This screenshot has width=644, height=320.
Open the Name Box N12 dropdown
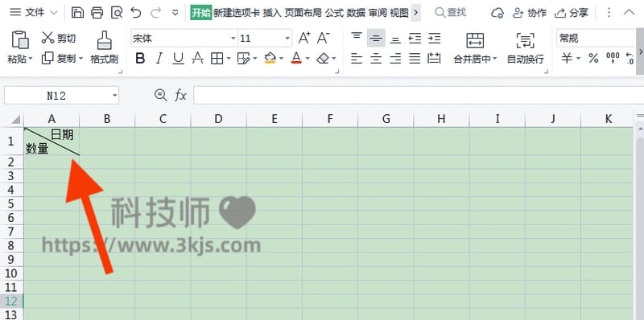(x=114, y=96)
